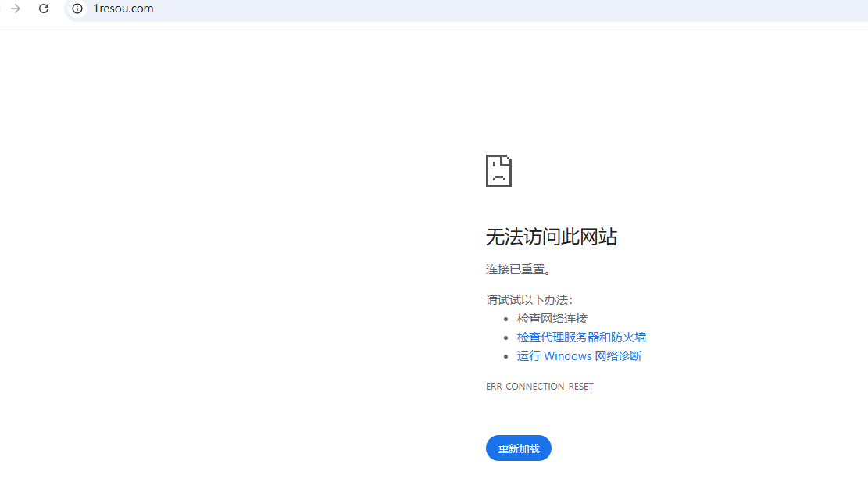
Task: Click the 重新加载 button to reload the page
Action: point(518,448)
